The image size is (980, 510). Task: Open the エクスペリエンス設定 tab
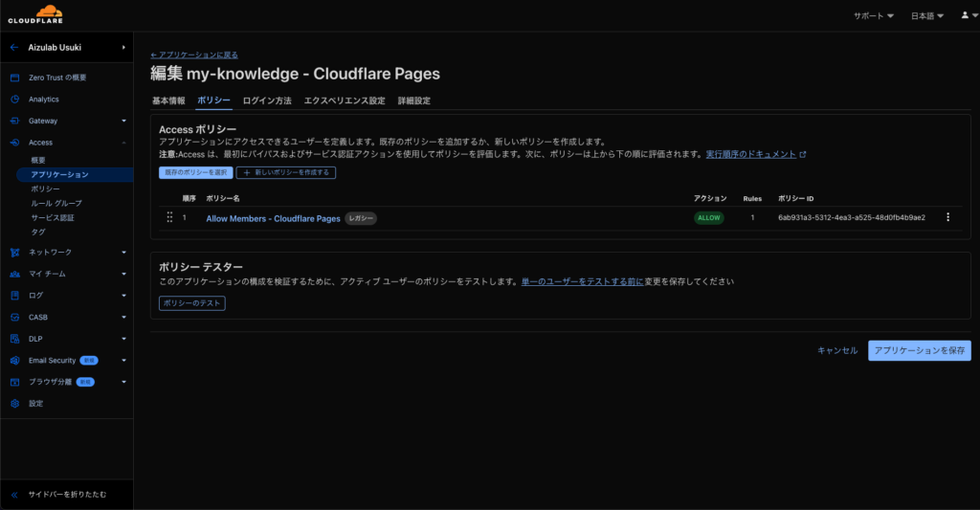coord(345,100)
